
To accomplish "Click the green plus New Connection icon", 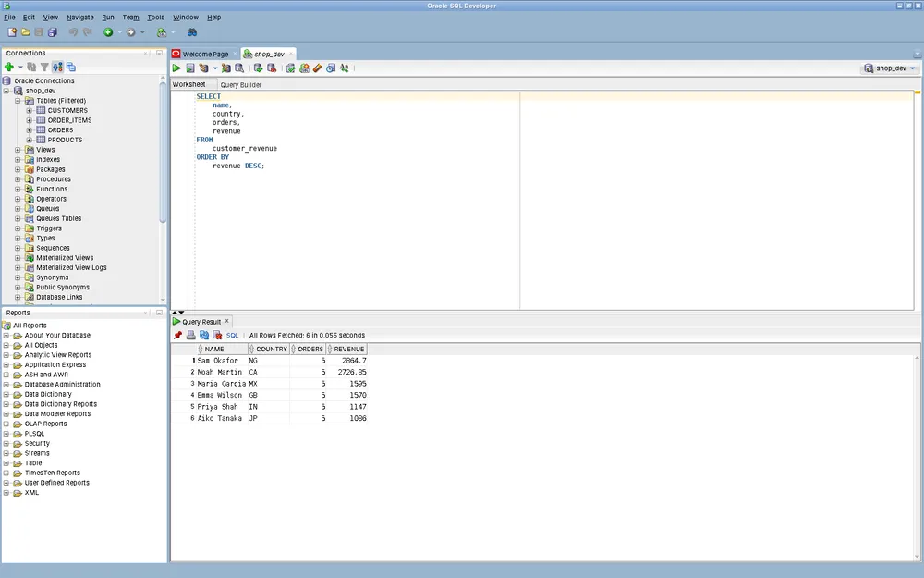I will [x=9, y=68].
